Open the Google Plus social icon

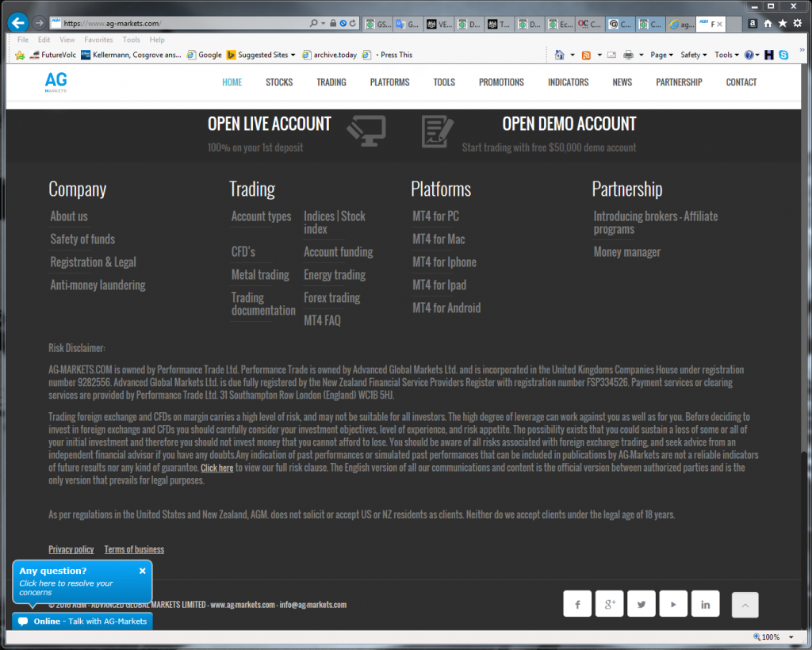pos(609,603)
